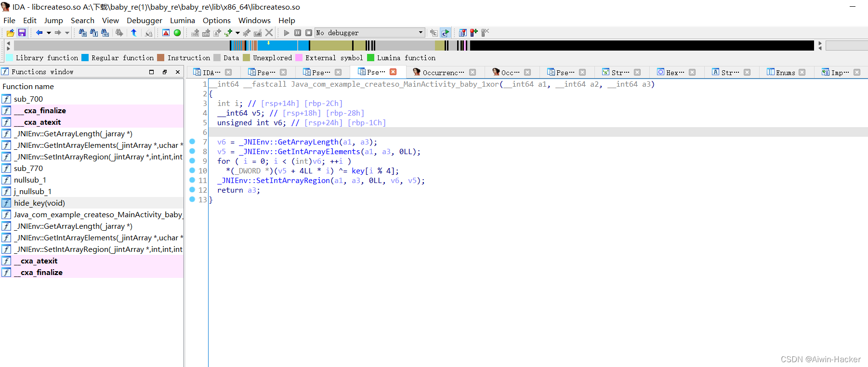Image resolution: width=868 pixels, height=367 pixels.
Task: Select j_nullsub_1 in the function list
Action: point(92,191)
